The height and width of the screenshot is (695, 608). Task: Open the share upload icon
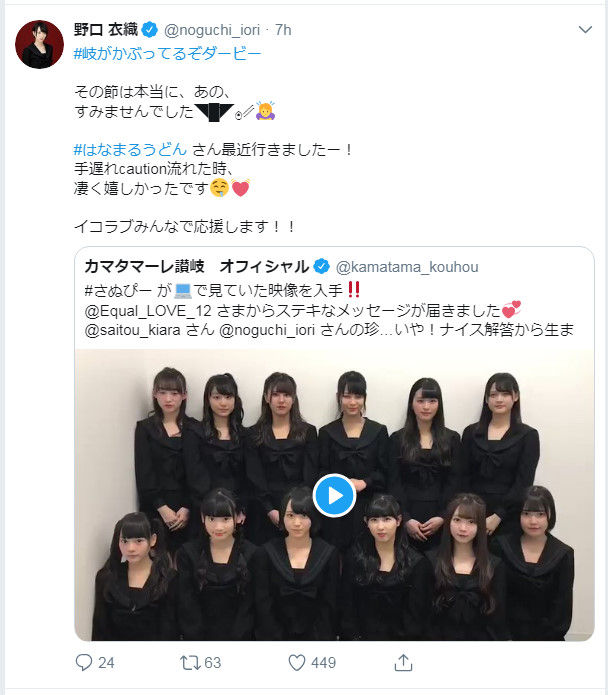coord(403,662)
